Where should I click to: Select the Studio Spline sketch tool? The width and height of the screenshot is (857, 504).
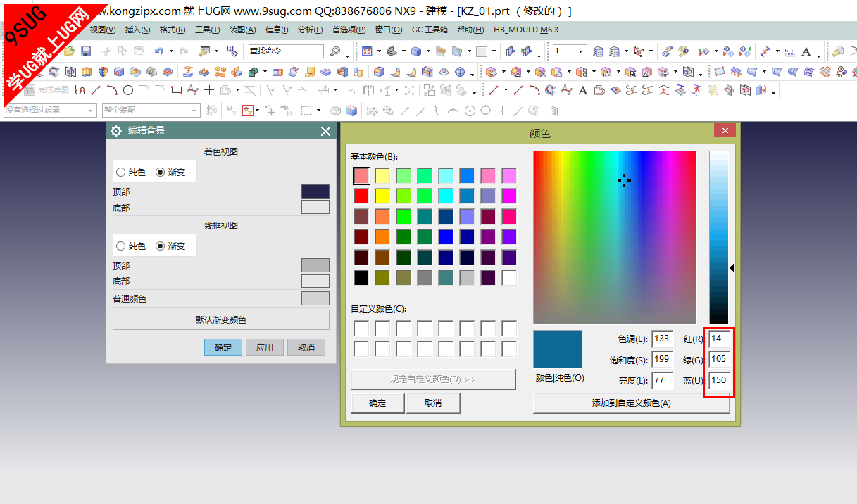193,90
